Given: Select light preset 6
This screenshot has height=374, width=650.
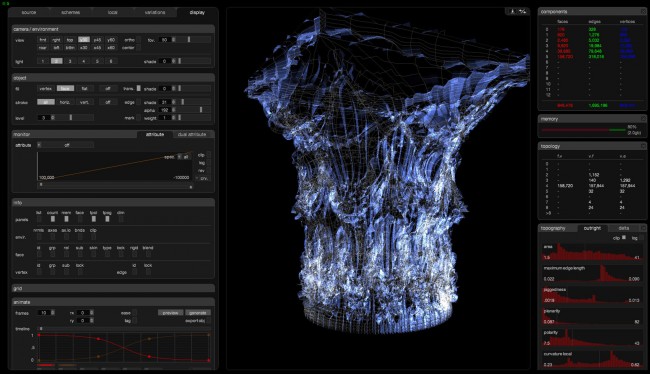Looking at the screenshot, I should (x=111, y=61).
